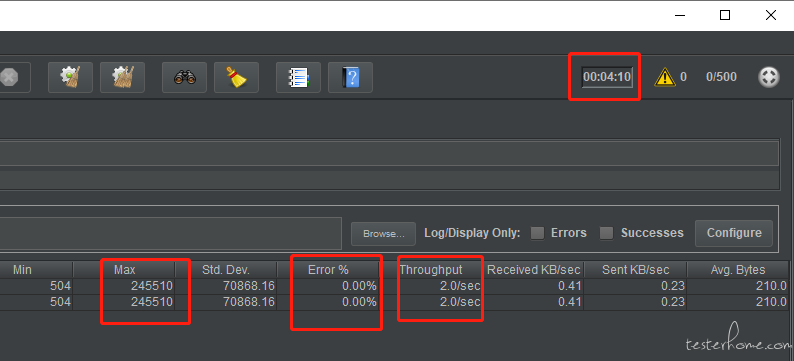The width and height of the screenshot is (794, 361).
Task: Sort by the Max column header
Action: click(x=124, y=270)
